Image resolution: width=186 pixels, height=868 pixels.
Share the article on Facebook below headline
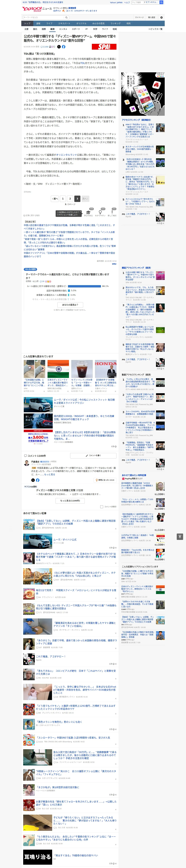63,47
